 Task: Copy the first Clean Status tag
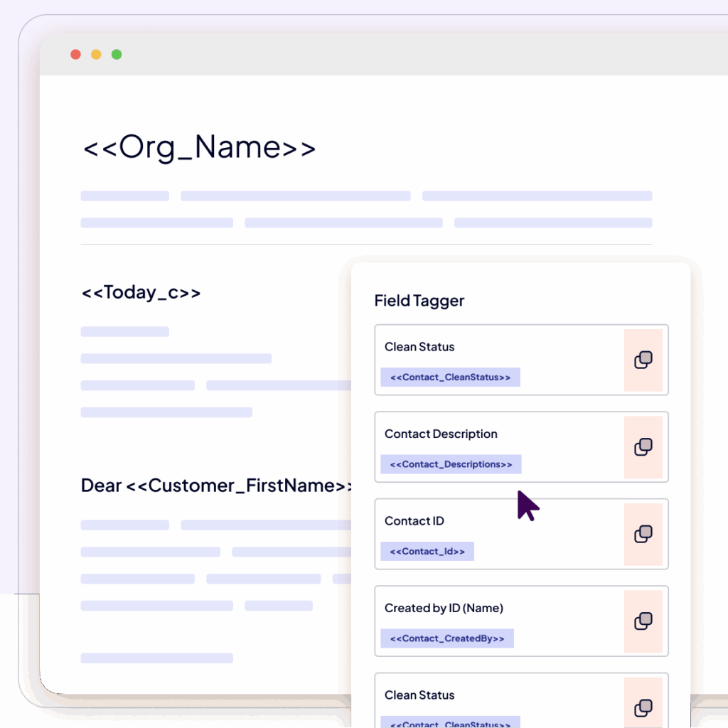[643, 360]
